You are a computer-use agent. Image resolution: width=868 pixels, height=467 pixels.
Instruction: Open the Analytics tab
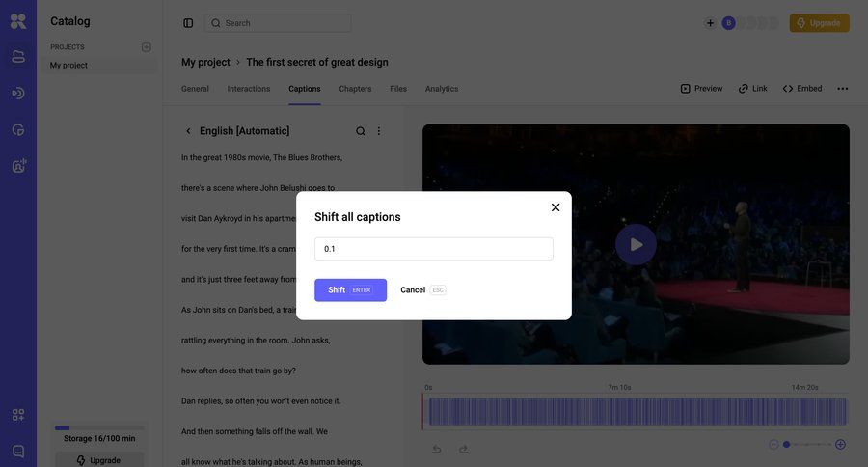(x=442, y=89)
